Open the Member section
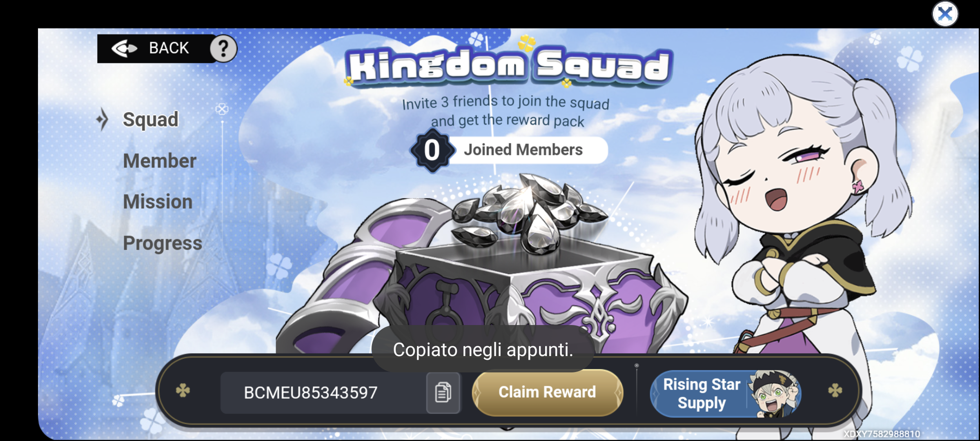The image size is (980, 441). pos(160,161)
